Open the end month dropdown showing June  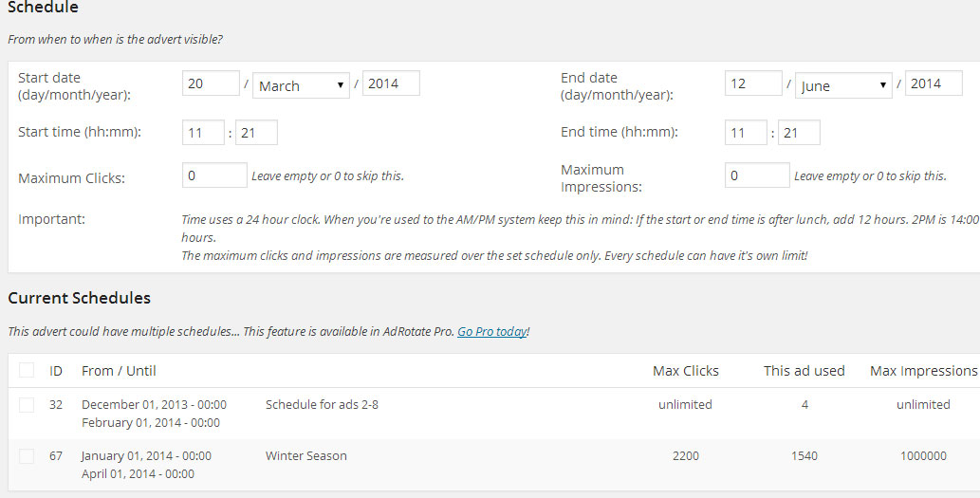843,85
